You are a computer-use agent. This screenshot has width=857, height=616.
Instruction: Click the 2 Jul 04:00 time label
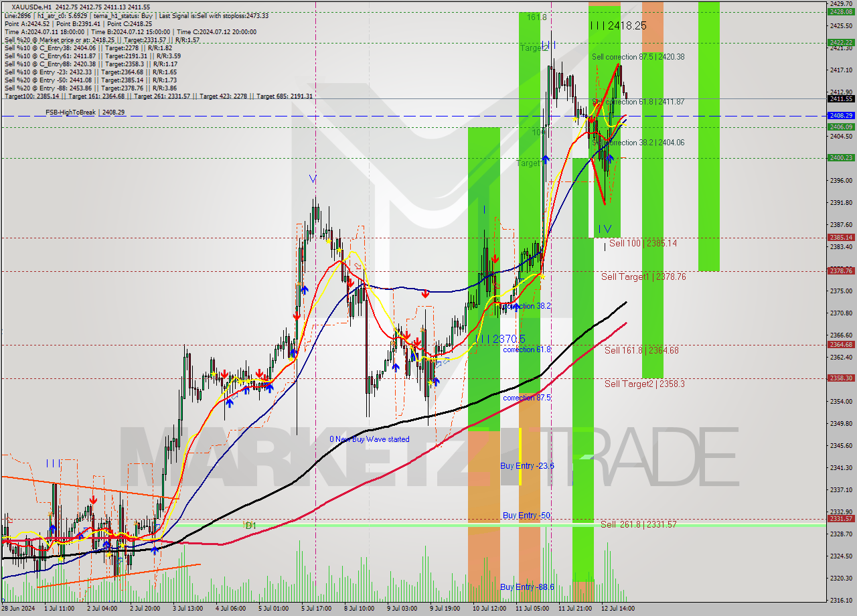tap(101, 609)
